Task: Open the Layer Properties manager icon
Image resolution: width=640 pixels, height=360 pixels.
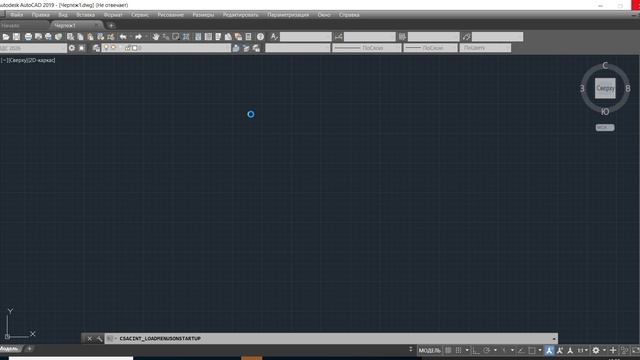Action: (x=96, y=48)
